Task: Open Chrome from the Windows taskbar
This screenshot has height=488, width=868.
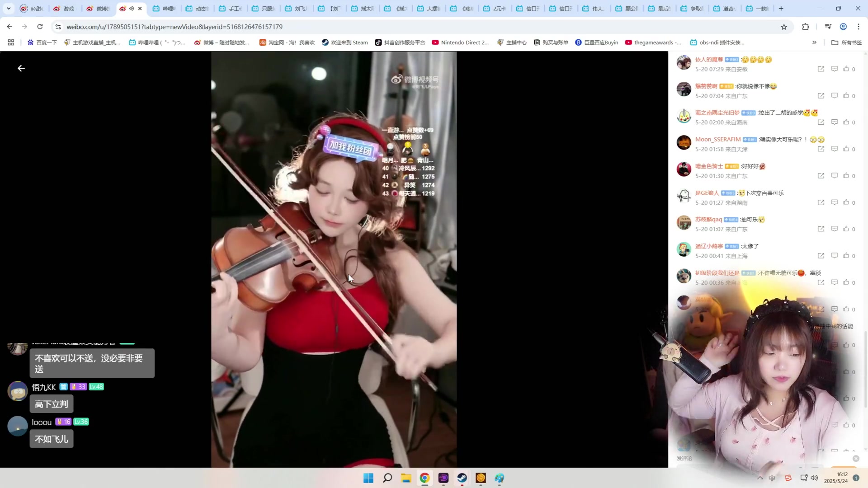Action: (425, 478)
